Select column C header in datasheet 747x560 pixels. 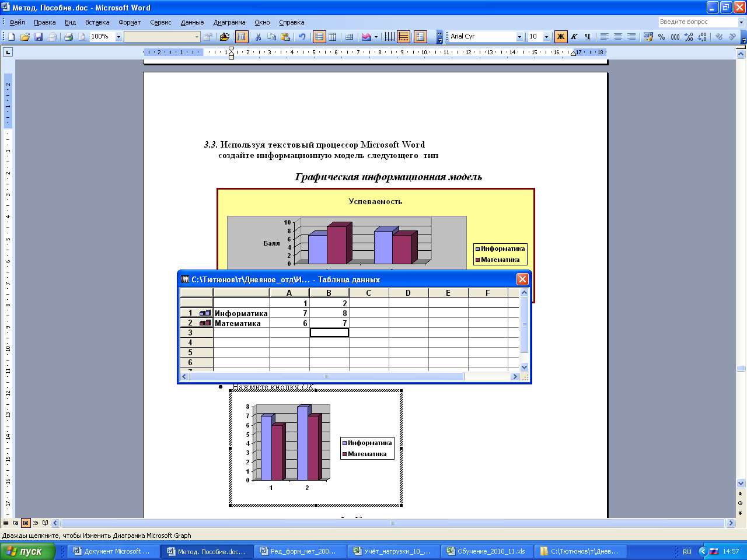click(x=369, y=293)
